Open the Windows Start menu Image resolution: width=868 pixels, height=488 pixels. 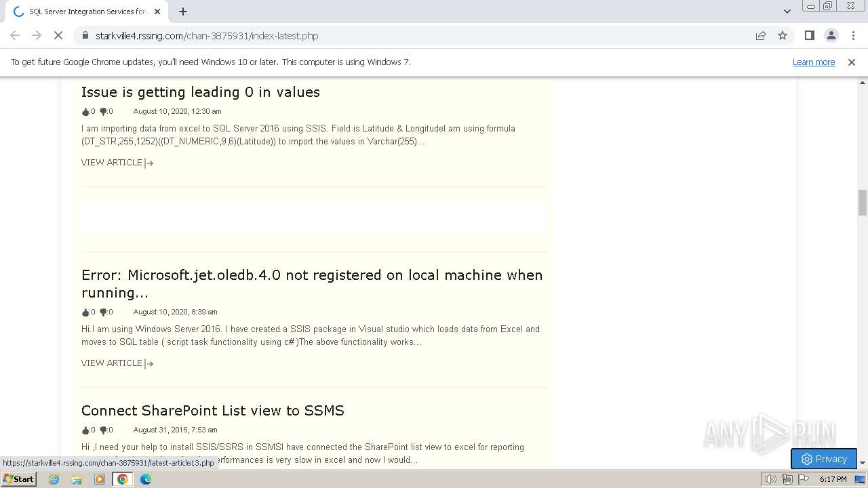tap(18, 479)
